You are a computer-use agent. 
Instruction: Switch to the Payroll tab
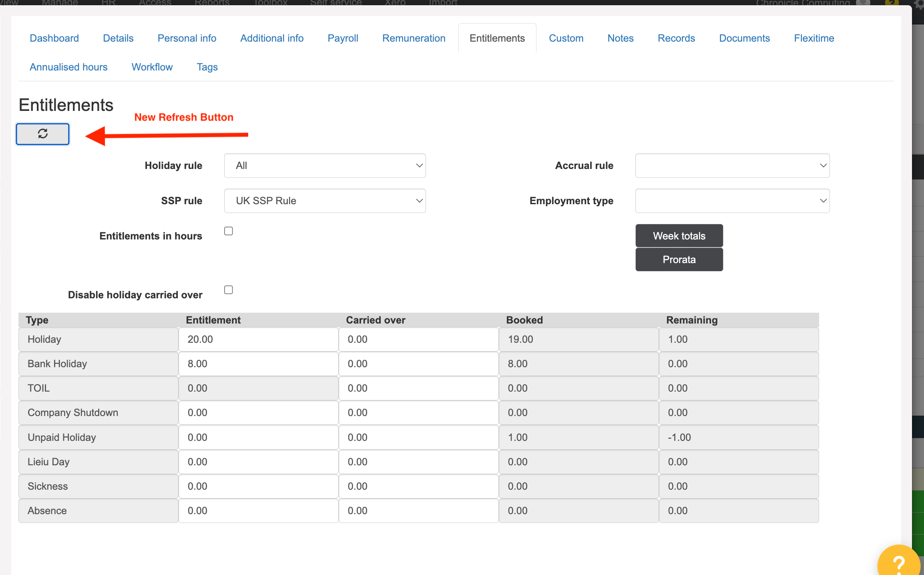point(343,38)
